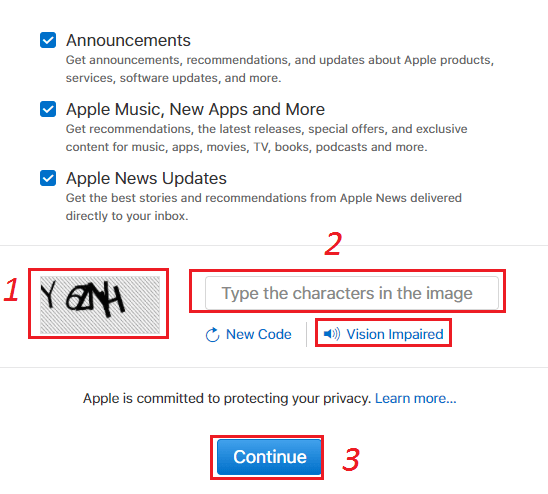Viewport: 548px width, 494px height.
Task: Click the 'Apple Music, New Apps and More' heading
Action: [195, 109]
